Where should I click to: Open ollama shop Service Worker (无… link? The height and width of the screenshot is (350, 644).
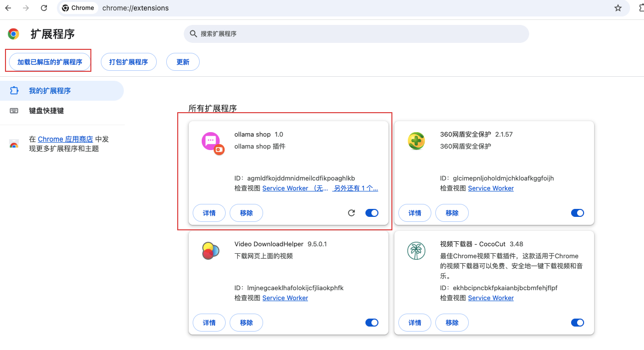pyautogui.click(x=296, y=188)
